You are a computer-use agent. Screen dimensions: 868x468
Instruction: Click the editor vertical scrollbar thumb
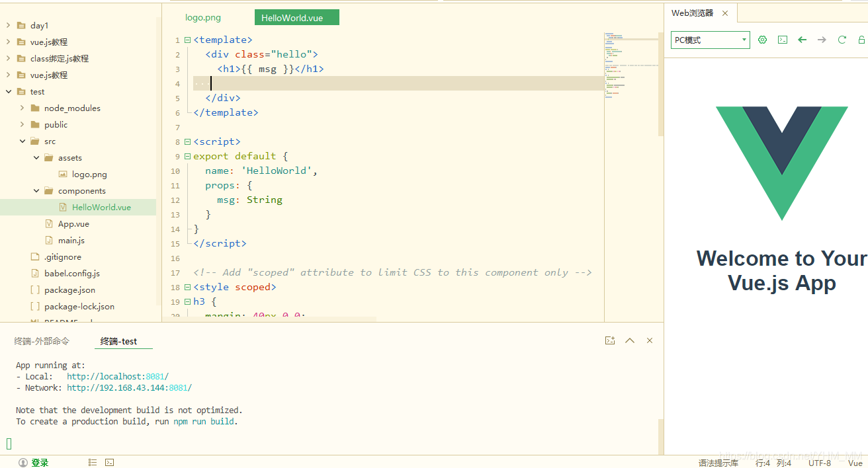click(660, 85)
